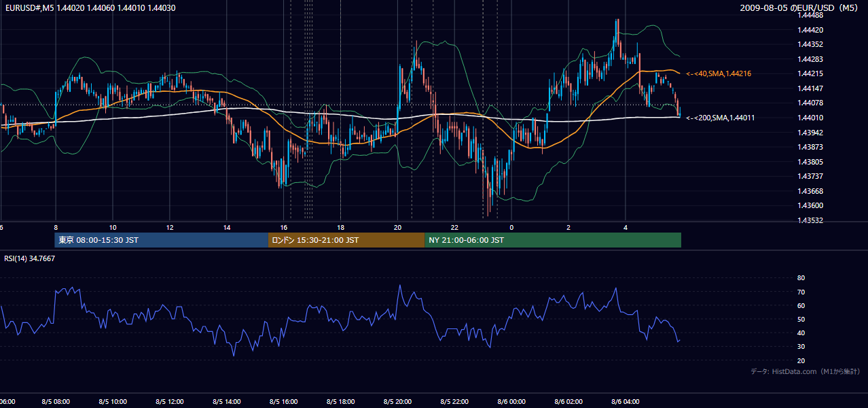Click price axis label 1.44147
The image size is (868, 408).
click(x=810, y=88)
